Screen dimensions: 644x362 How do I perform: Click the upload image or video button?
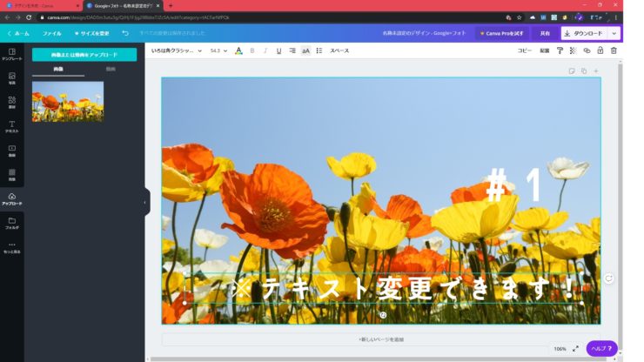click(84, 55)
